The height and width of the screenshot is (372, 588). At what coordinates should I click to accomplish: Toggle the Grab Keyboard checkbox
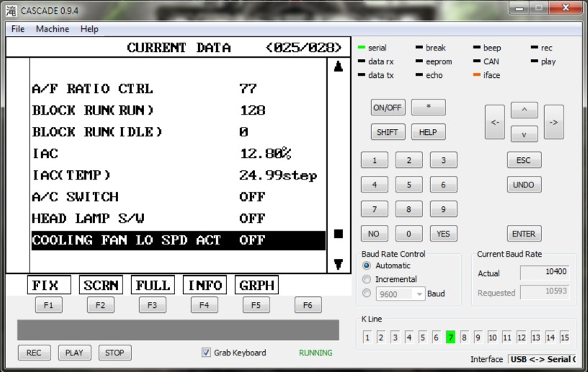tap(206, 353)
